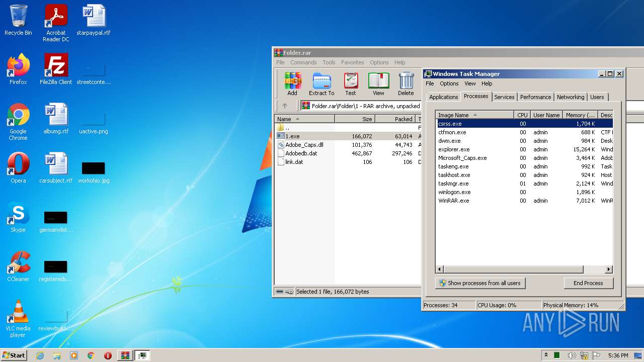Screen dimensions: 644x362
Task: Open Windows Explorer from the taskbar
Action: [x=57, y=355]
